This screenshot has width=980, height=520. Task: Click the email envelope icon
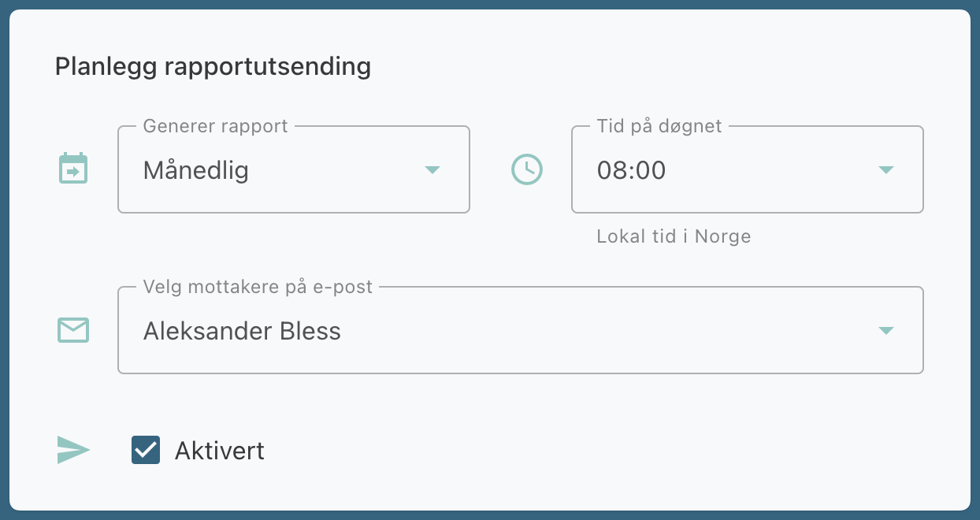[x=73, y=330]
